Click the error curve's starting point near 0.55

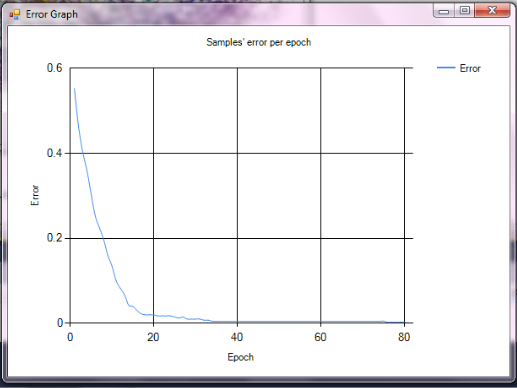click(74, 89)
